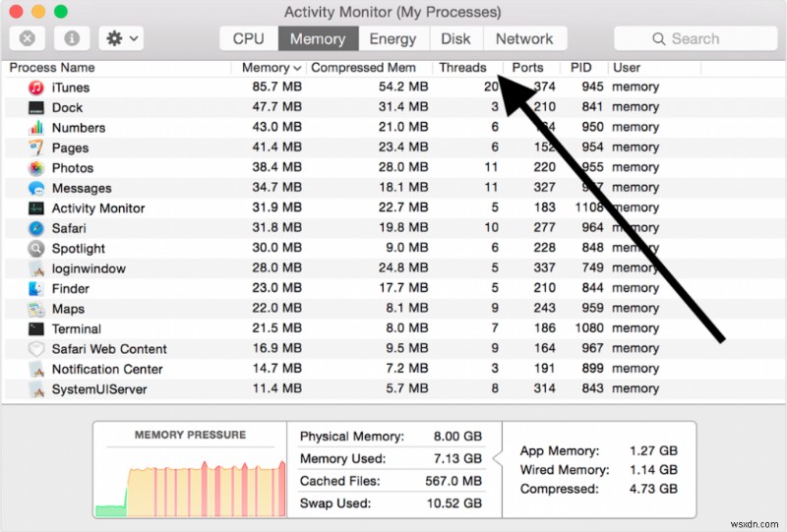This screenshot has width=787, height=532.
Task: Inspect process with info button
Action: [72, 38]
